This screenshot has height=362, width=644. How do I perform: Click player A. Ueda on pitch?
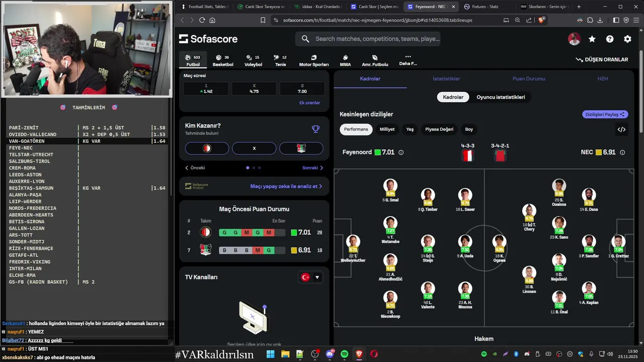(465, 247)
